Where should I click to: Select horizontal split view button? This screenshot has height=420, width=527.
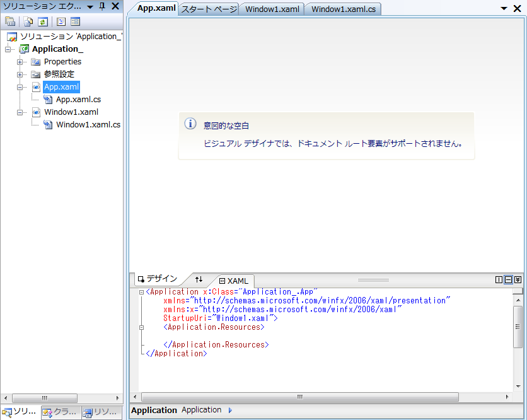coord(509,280)
